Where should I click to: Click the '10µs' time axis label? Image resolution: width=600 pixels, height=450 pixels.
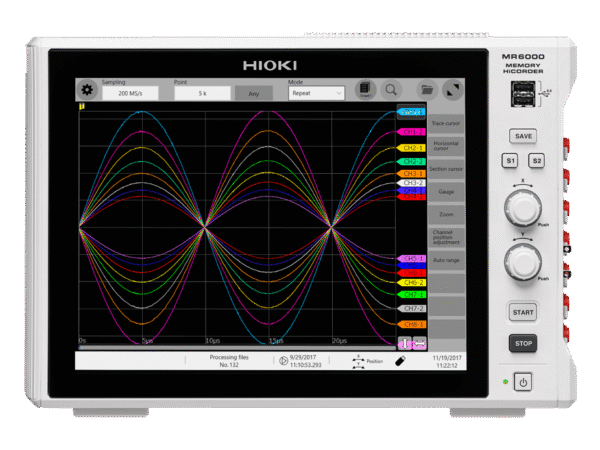[x=212, y=341]
